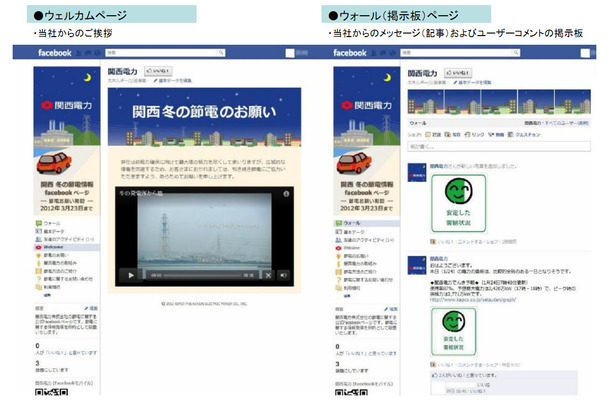Click the いいね! button on the Welcome page
The width and height of the screenshot is (610, 400).
point(158,71)
